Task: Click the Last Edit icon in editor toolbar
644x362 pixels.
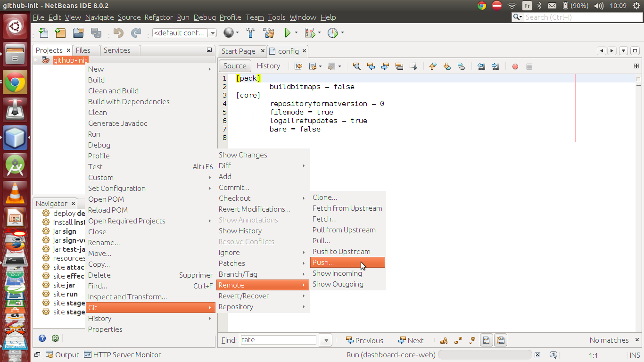Action: click(x=298, y=66)
